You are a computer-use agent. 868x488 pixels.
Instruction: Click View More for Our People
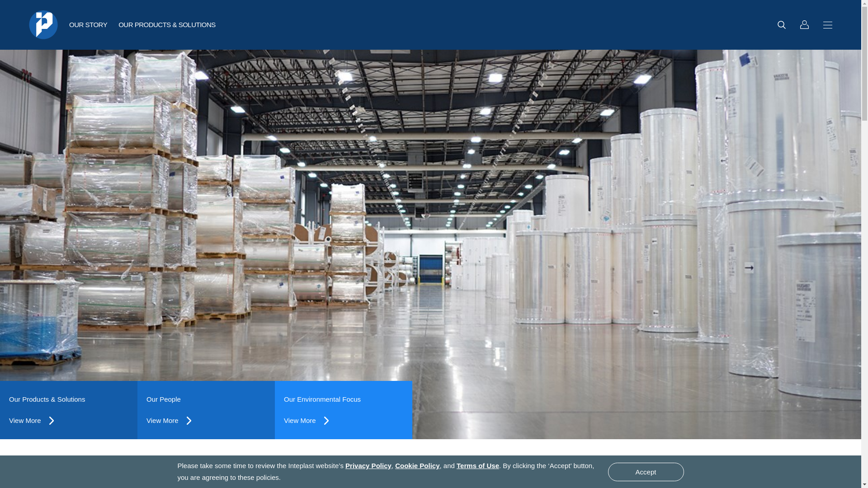tap(162, 421)
